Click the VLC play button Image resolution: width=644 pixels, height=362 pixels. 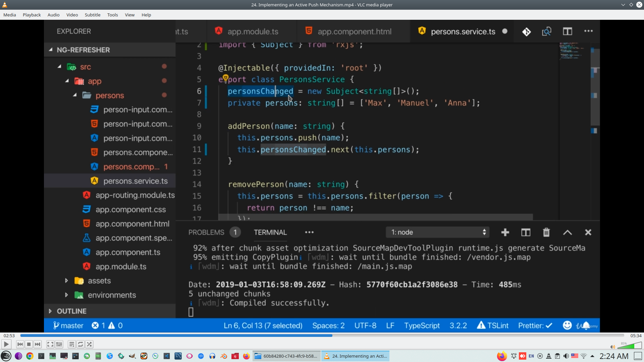(x=6, y=344)
